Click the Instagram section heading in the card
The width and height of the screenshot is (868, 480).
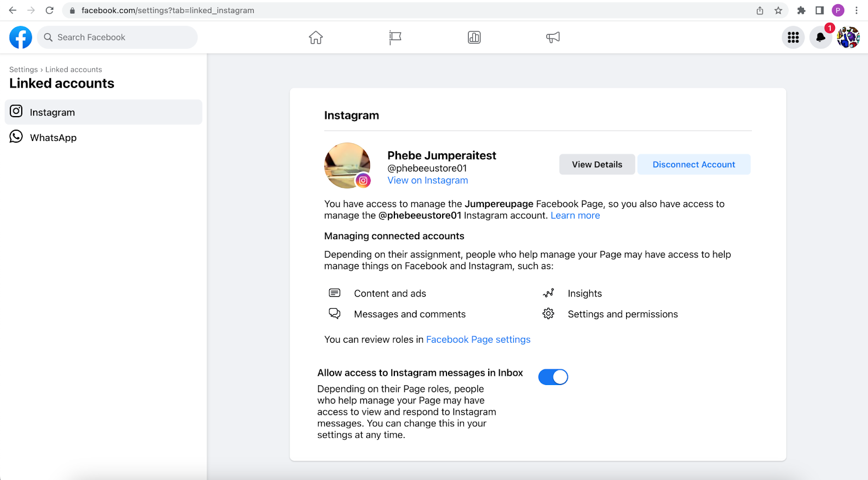(352, 116)
